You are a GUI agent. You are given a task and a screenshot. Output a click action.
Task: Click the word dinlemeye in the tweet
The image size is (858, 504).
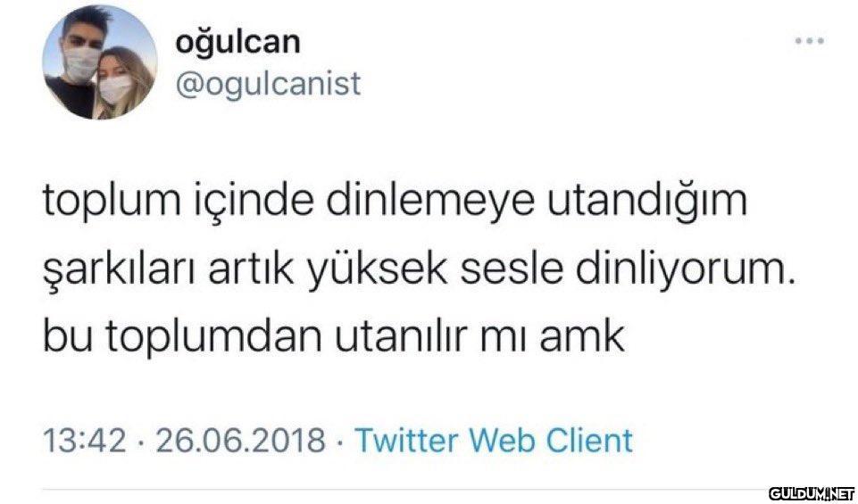point(430,202)
